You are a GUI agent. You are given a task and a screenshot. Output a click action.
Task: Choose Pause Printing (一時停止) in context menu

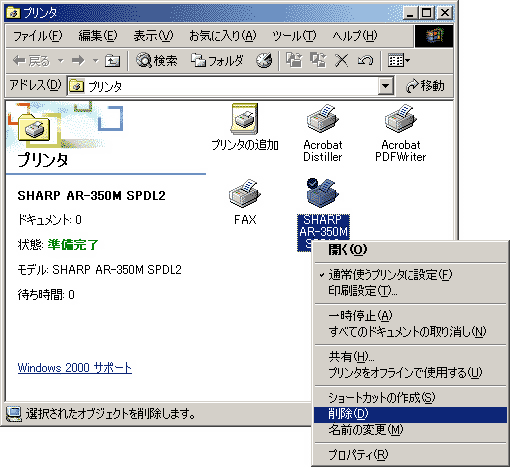(x=410, y=315)
